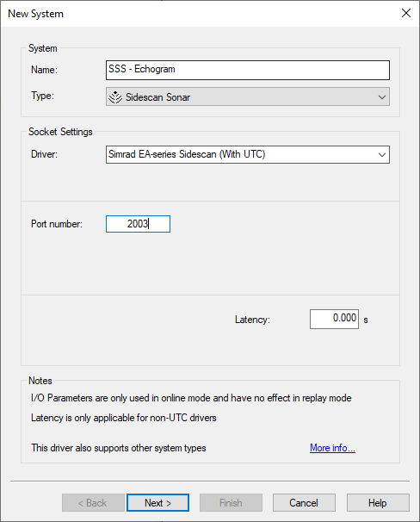Click the Latency: label
This screenshot has width=420, height=522.
[252, 320]
